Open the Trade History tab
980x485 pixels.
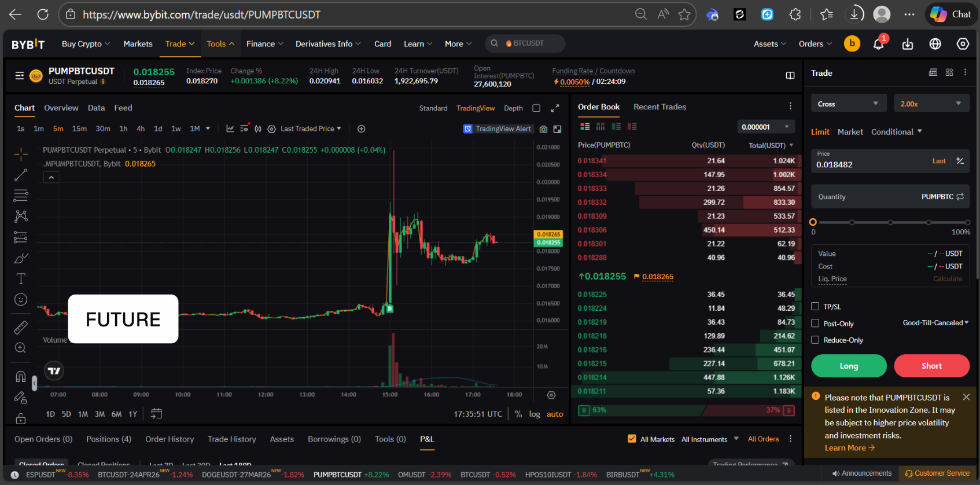[231, 439]
